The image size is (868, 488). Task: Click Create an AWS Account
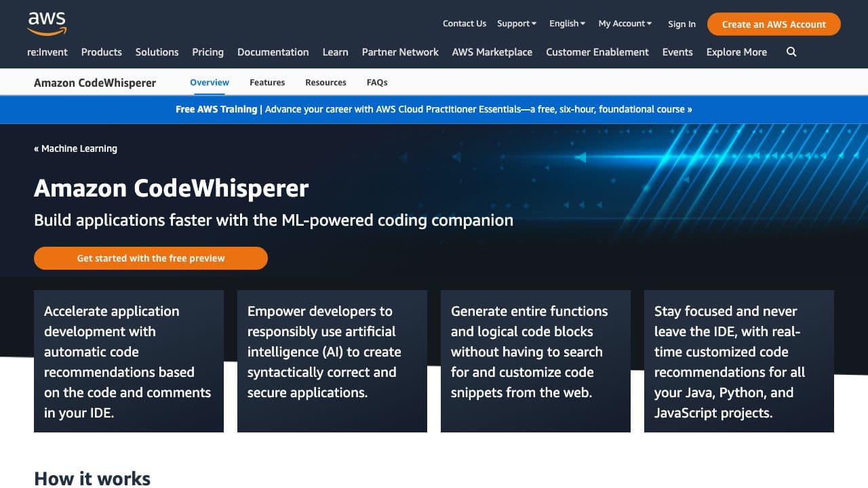[x=773, y=24]
